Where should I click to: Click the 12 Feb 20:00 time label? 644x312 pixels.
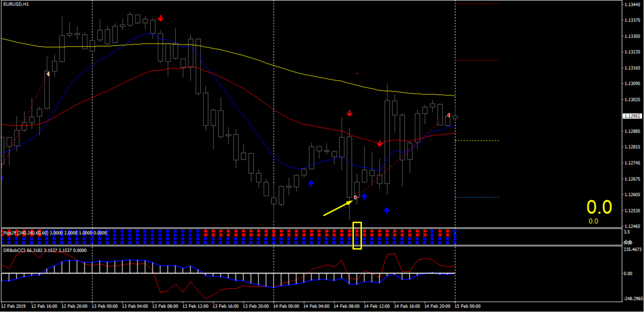click(74, 305)
